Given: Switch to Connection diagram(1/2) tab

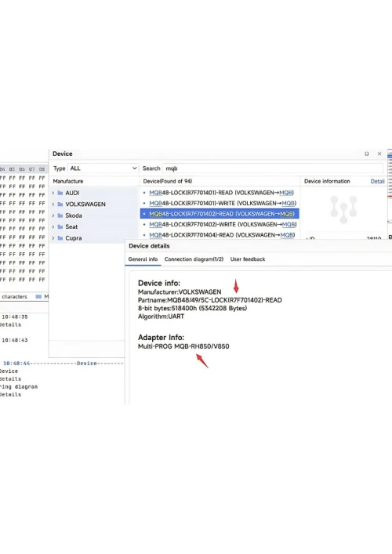Looking at the screenshot, I should tap(194, 259).
